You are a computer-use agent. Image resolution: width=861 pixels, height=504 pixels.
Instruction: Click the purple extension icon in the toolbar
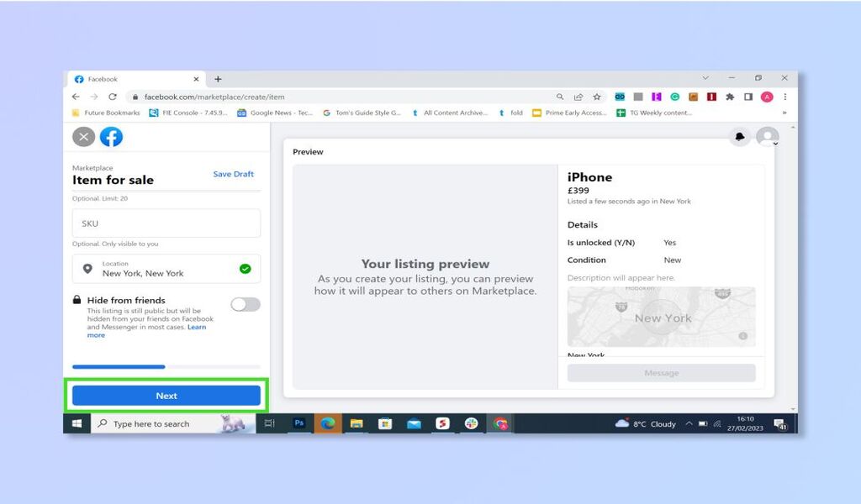point(656,97)
